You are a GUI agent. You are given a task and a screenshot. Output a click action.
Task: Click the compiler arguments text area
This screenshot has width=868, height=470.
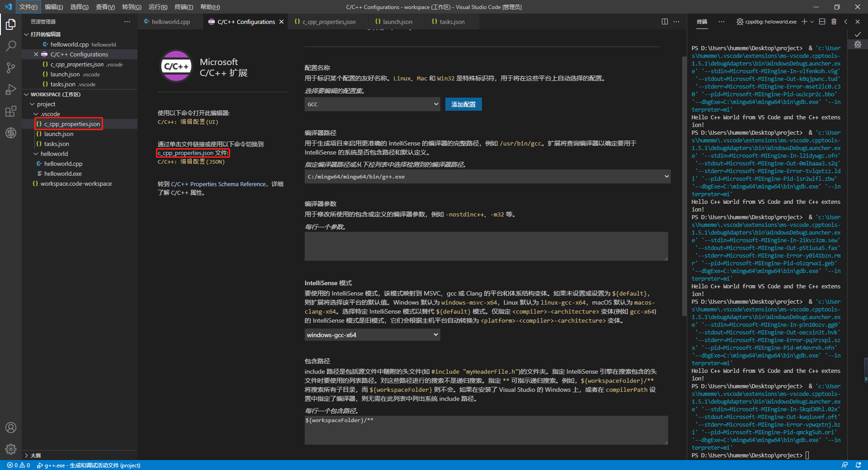[x=486, y=246]
